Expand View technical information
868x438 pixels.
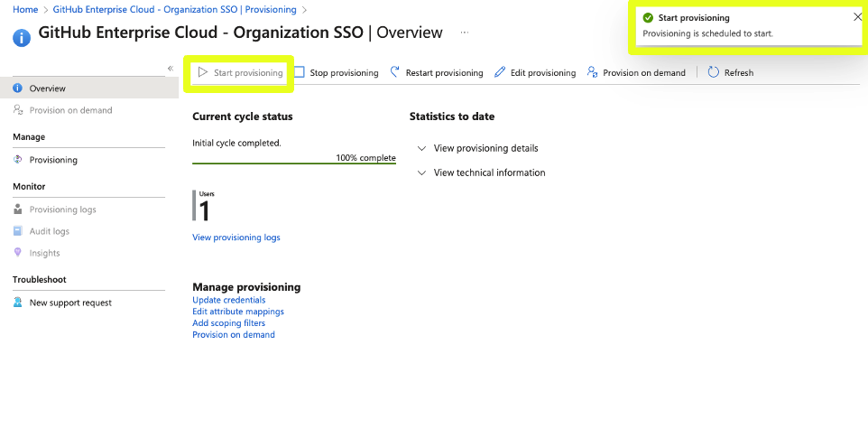pyautogui.click(x=481, y=172)
